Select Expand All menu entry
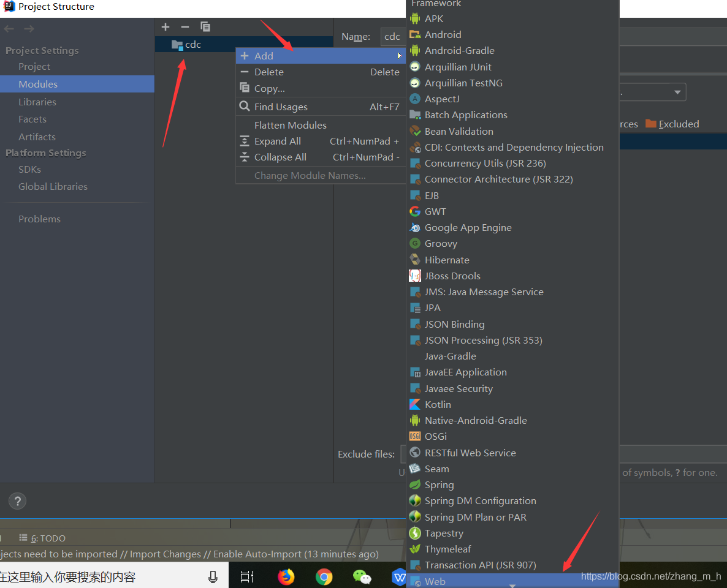Screen dimensions: 727x588 click(321, 141)
